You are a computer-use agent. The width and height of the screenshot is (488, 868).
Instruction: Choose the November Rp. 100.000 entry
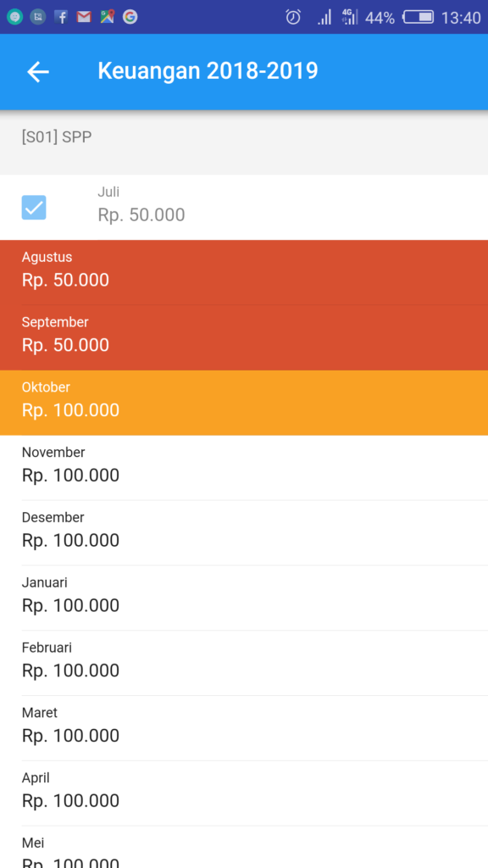click(x=244, y=468)
